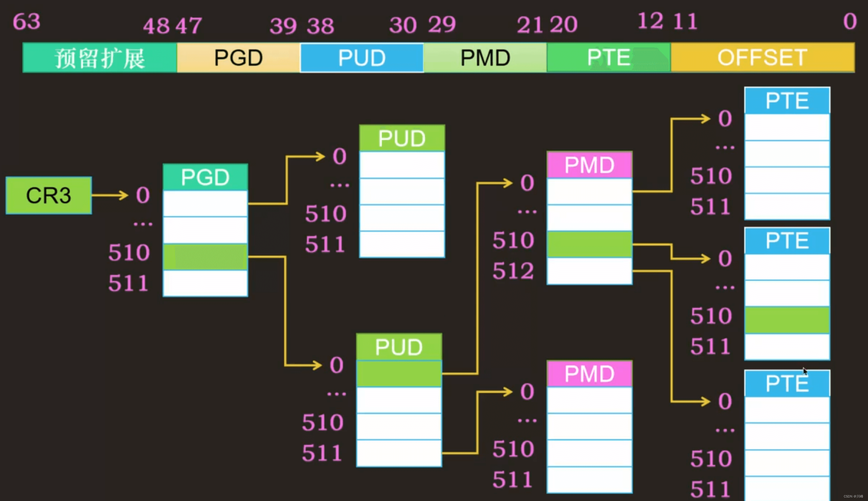Click the bit number "63" label
The height and width of the screenshot is (501, 868).
[26, 22]
